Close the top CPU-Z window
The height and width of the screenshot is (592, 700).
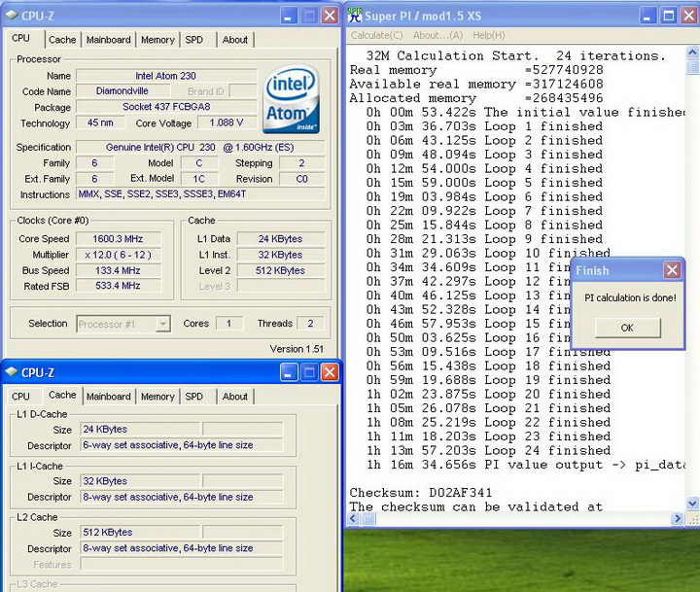tap(330, 16)
